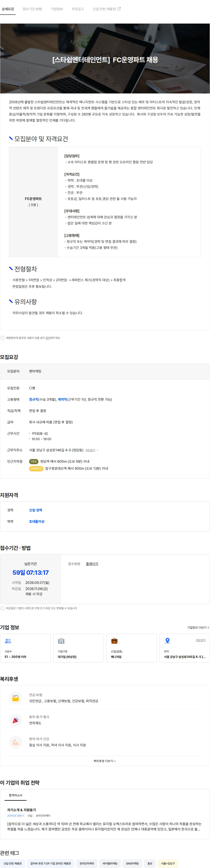Click the 2015년 상반기 label
The image size is (210, 868).
16,816
